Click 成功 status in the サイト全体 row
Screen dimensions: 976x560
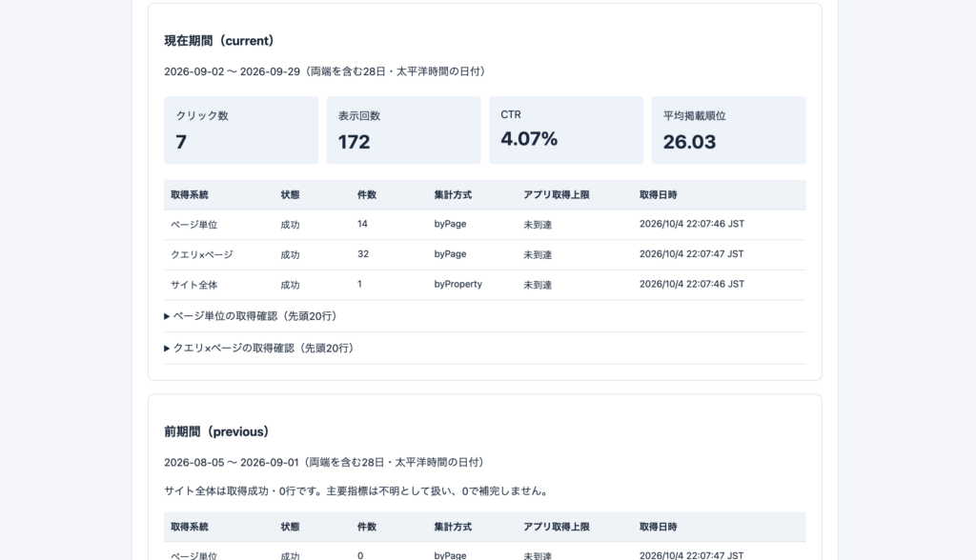tap(290, 285)
